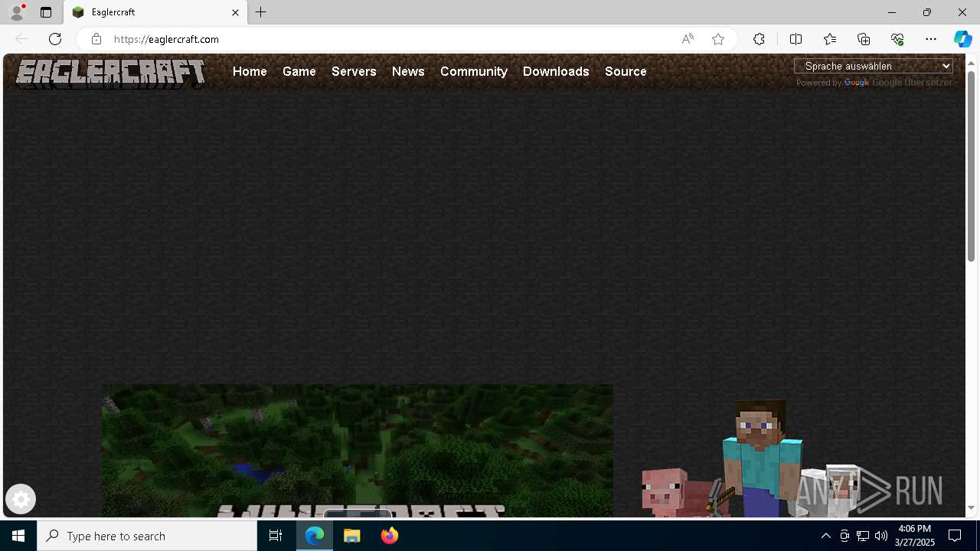
Task: Open a new tab with the plus button
Action: pos(261,12)
